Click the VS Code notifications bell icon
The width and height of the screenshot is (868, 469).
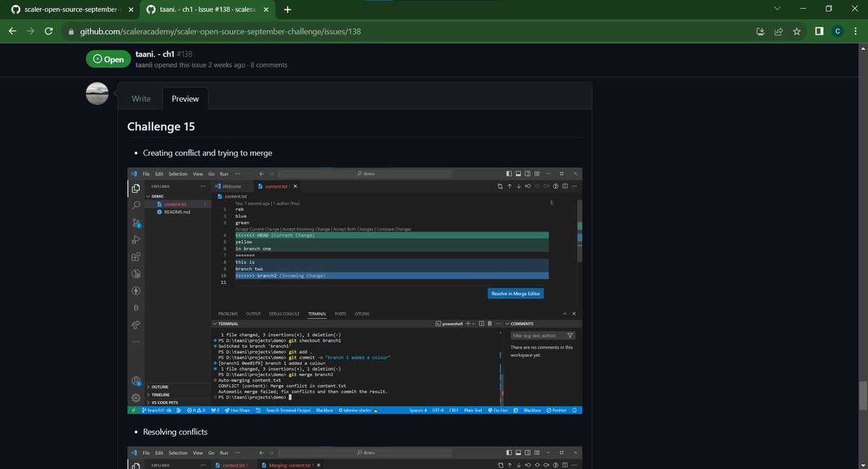(575, 410)
